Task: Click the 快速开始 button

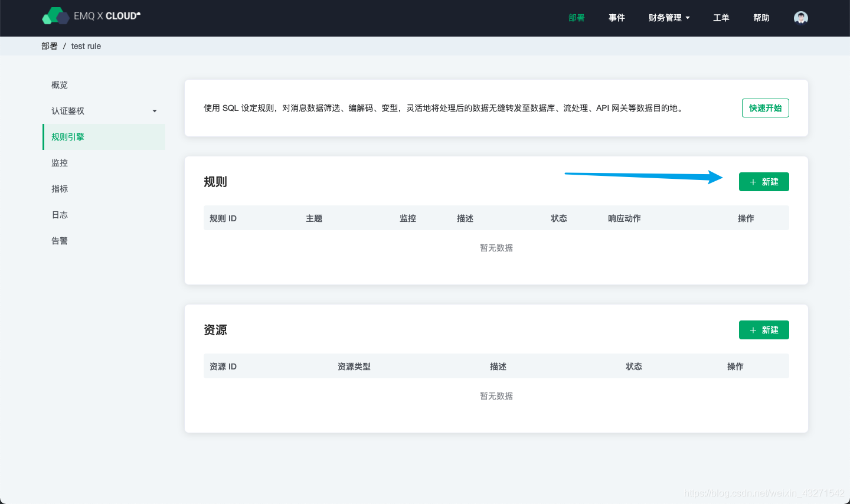Action: (765, 108)
